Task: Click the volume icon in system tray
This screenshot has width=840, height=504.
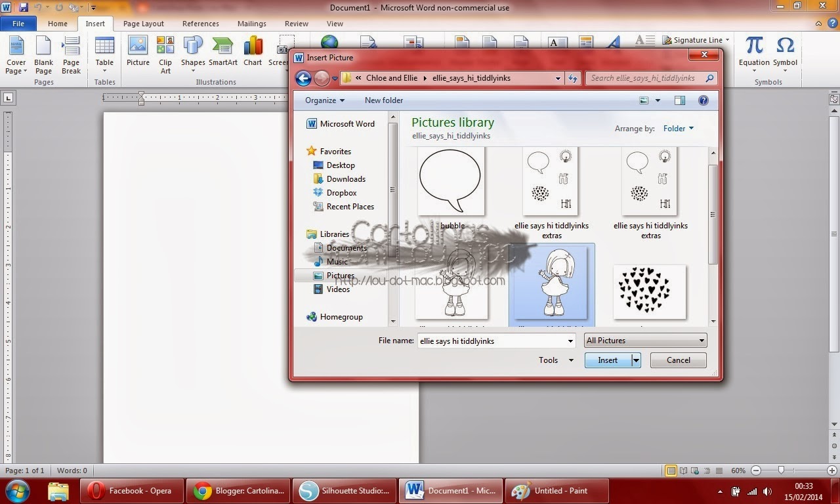Action: (767, 491)
